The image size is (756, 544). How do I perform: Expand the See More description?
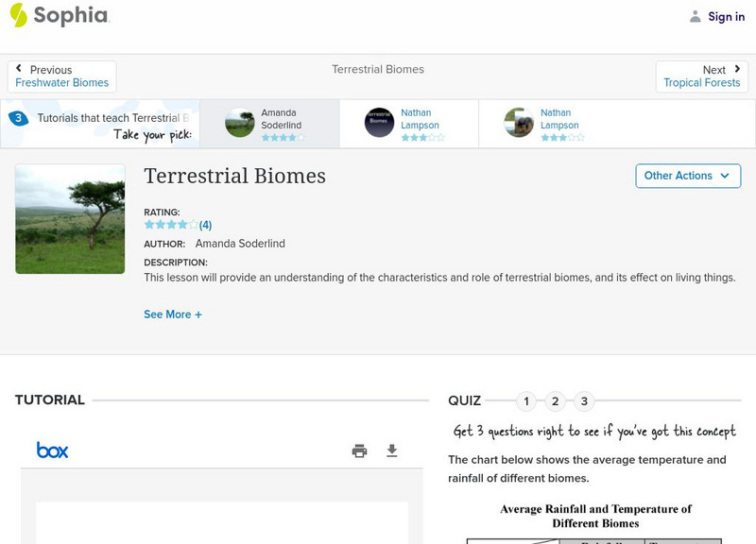click(x=173, y=314)
